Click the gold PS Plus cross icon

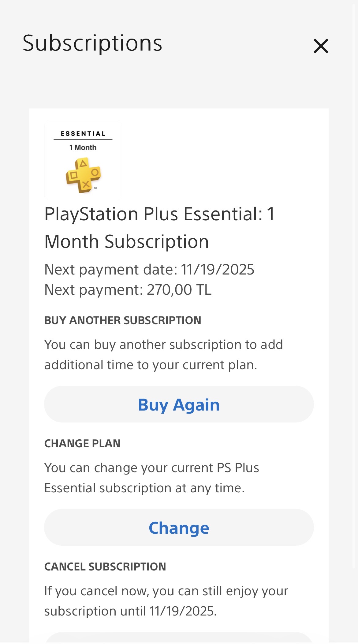(83, 175)
